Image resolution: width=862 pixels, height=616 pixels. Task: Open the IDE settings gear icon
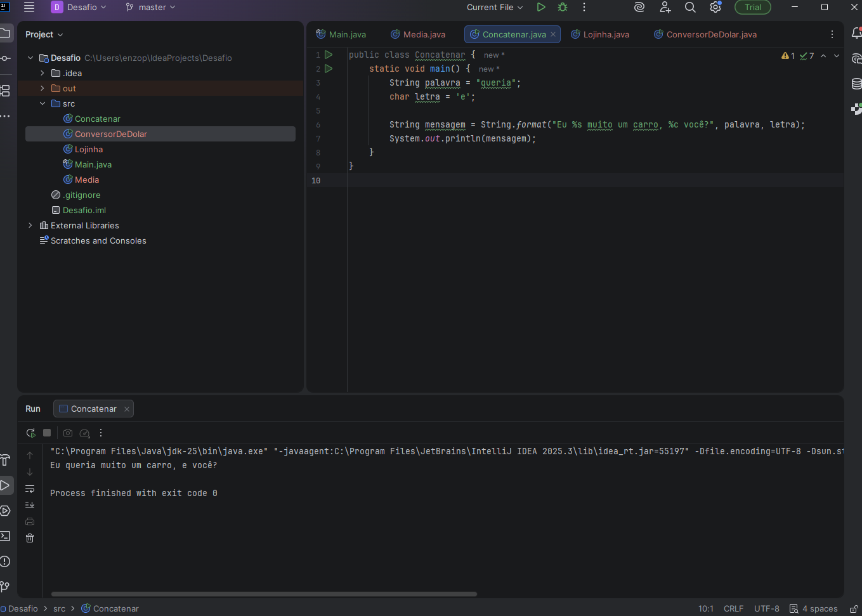[x=715, y=8]
